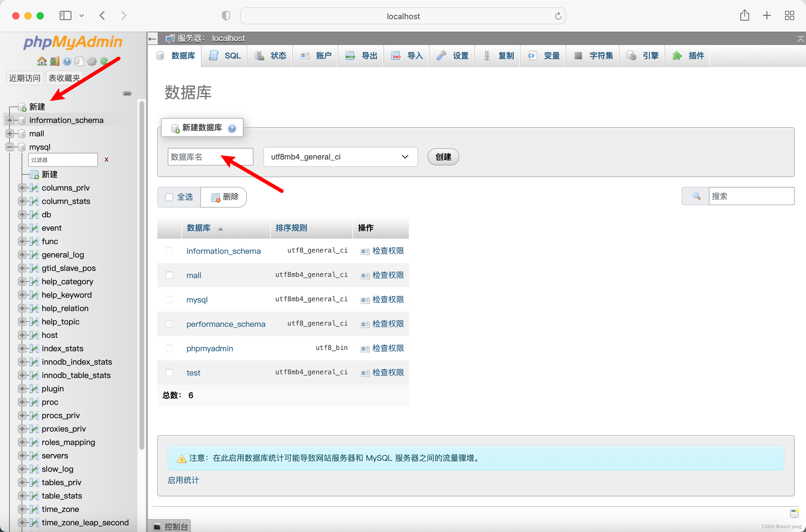
Task: Go back with Safari back arrow
Action: coord(102,16)
